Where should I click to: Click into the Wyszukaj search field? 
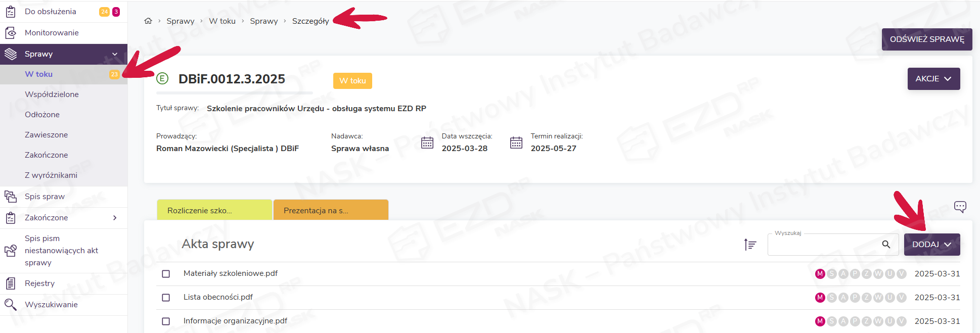coord(824,245)
